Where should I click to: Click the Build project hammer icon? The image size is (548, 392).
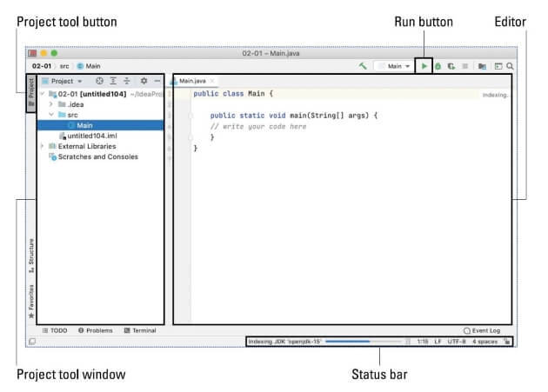(363, 66)
